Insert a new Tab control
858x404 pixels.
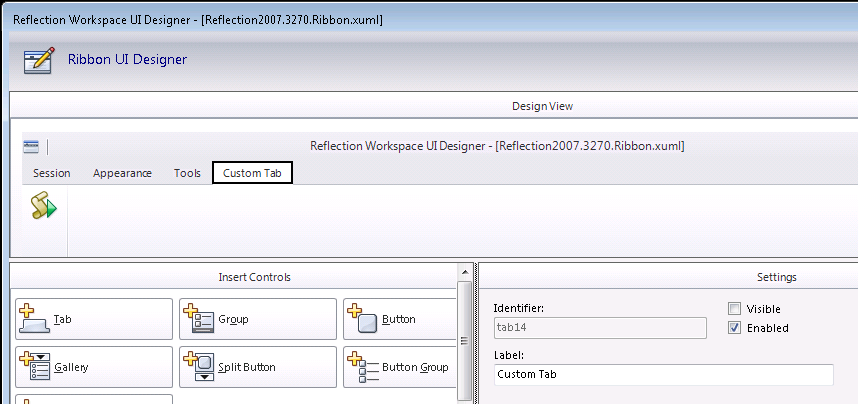(94, 320)
